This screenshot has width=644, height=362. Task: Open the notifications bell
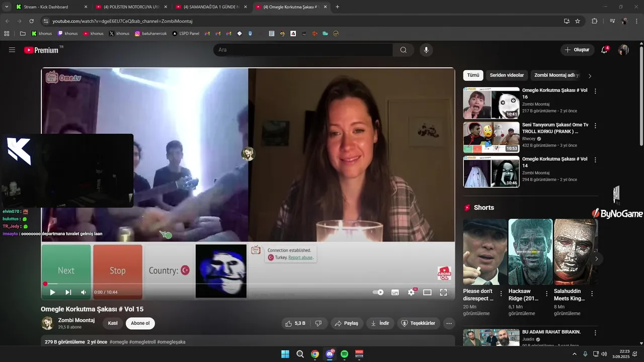click(604, 50)
